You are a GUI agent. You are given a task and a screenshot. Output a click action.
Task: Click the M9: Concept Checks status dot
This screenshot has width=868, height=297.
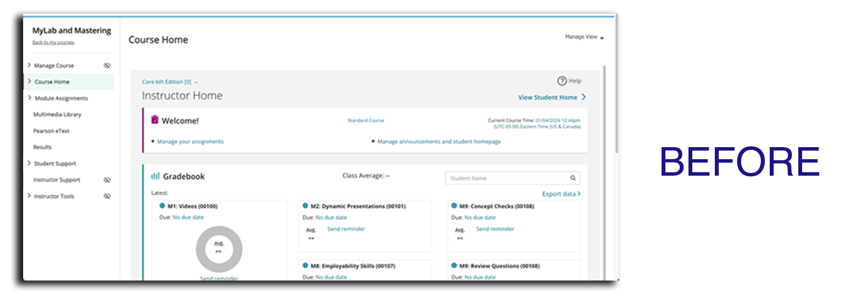pyautogui.click(x=454, y=206)
